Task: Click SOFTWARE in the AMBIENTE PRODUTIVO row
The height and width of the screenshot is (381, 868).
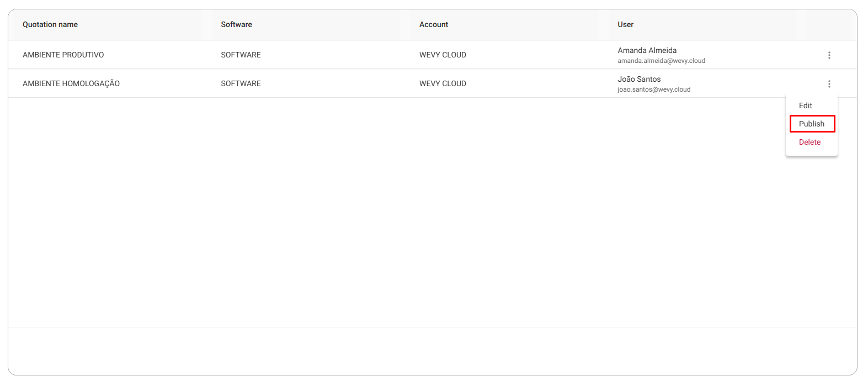Action: pos(241,55)
